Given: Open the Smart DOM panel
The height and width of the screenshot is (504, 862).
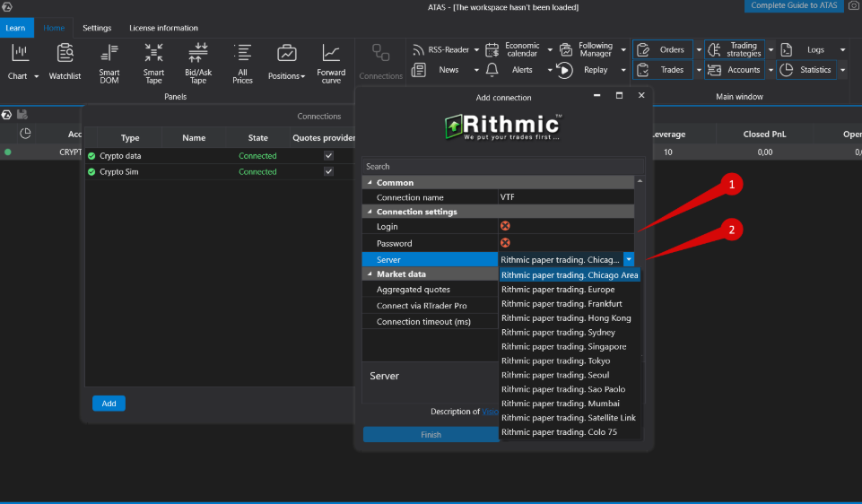Looking at the screenshot, I should [x=109, y=63].
